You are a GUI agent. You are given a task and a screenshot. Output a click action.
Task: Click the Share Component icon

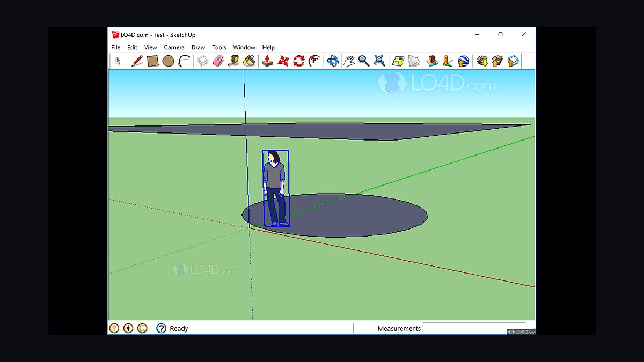coord(513,61)
